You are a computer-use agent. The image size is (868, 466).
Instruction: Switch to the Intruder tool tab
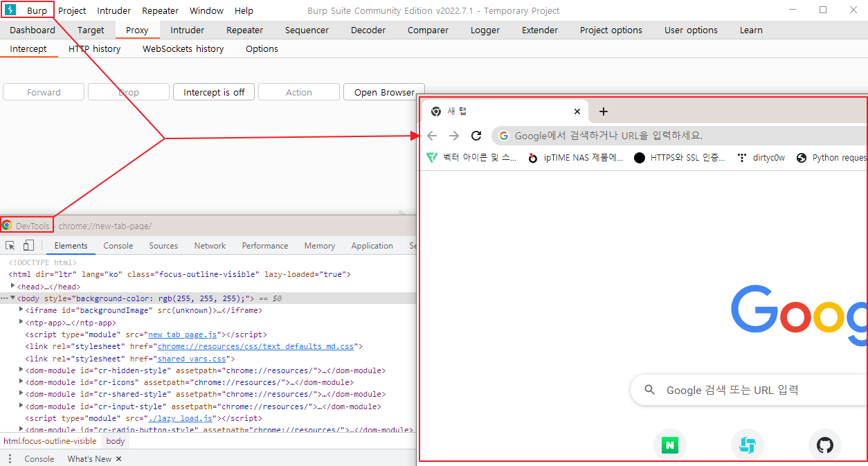pos(188,30)
